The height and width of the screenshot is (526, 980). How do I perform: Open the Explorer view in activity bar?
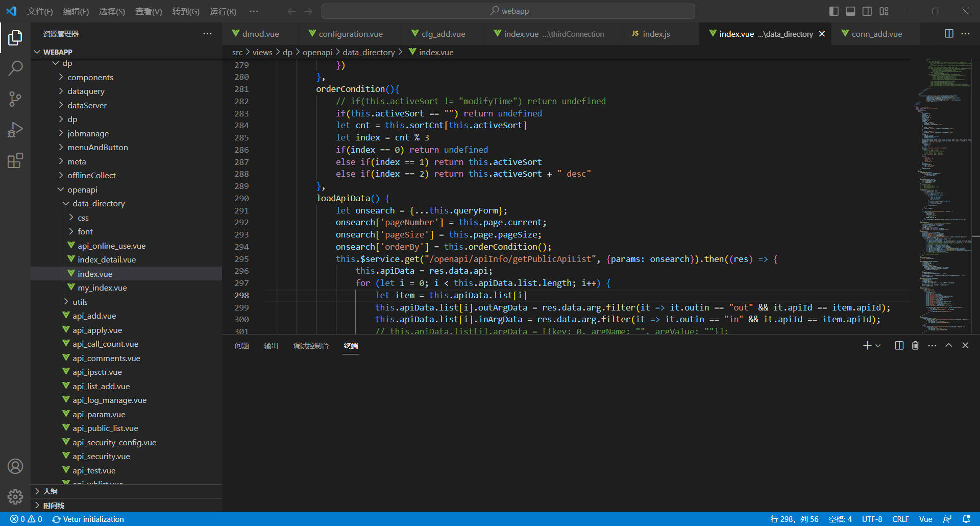[x=15, y=37]
